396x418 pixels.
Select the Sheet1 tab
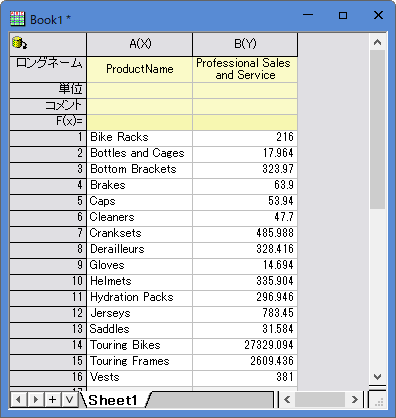113,400
